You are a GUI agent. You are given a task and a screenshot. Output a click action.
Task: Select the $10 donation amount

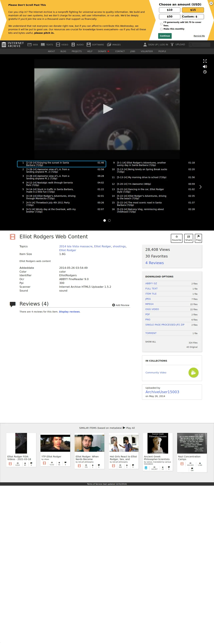(x=170, y=10)
